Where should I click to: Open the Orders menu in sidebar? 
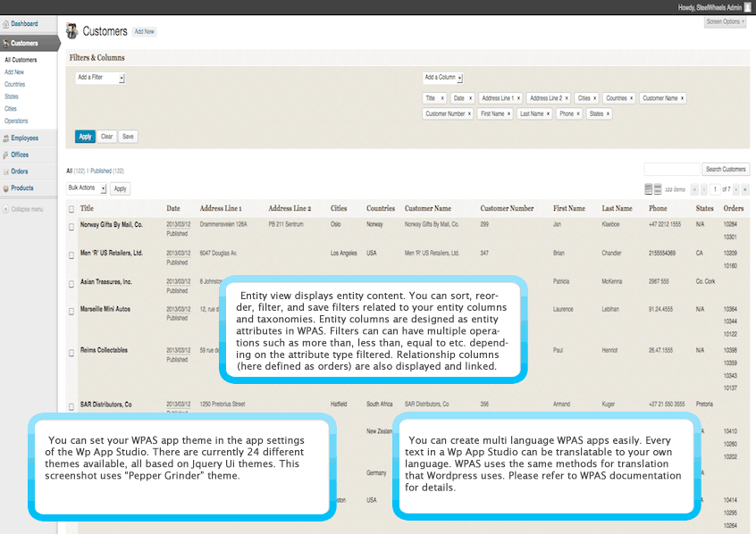click(19, 171)
